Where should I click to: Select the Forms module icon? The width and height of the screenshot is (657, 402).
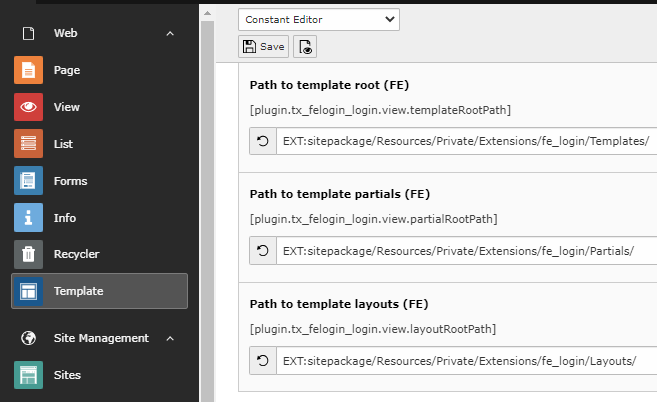pos(29,181)
